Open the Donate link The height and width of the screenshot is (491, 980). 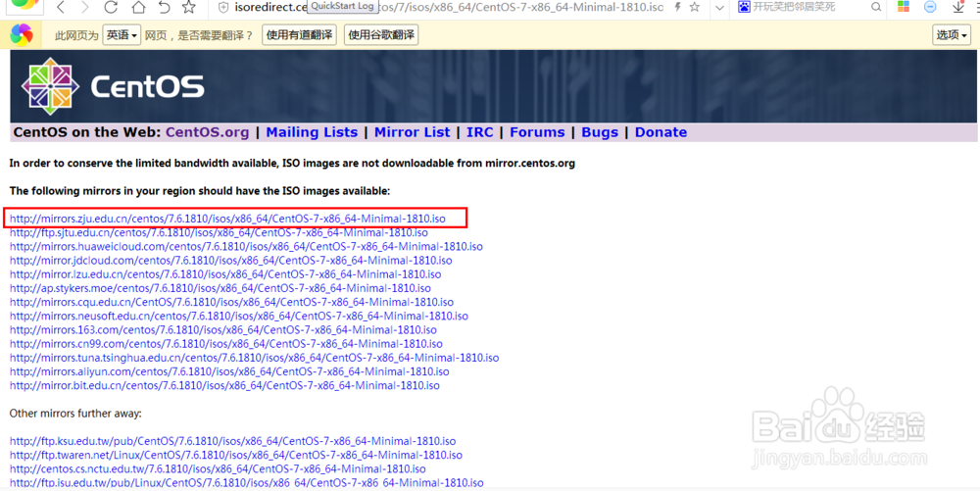661,132
